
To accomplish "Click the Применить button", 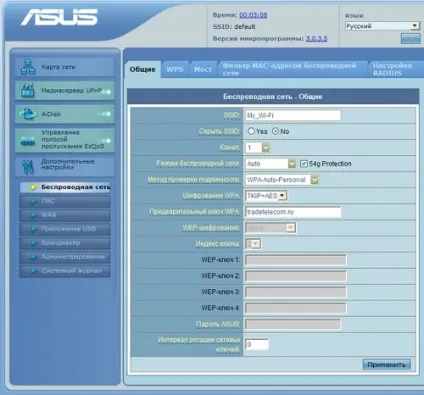I will [x=386, y=365].
